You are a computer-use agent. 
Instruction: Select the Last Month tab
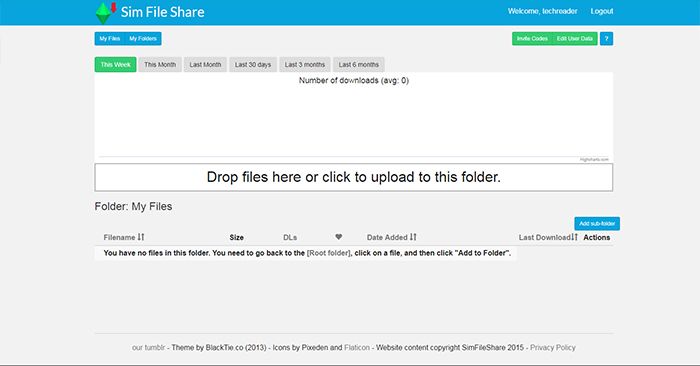point(205,65)
